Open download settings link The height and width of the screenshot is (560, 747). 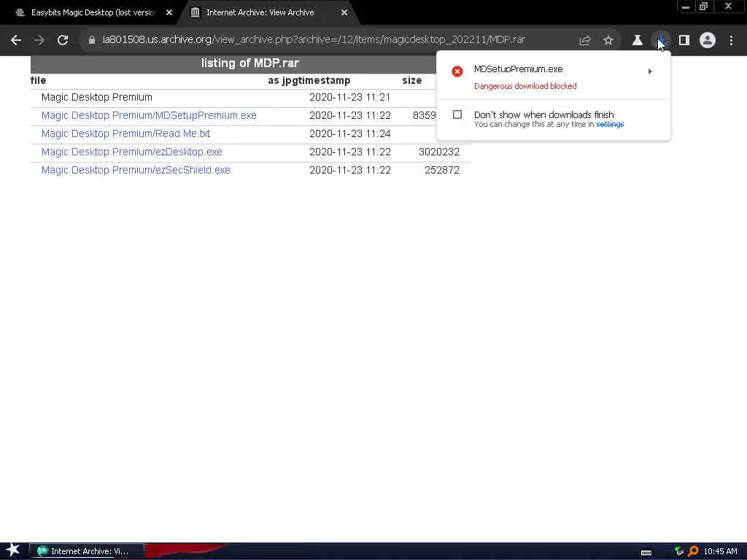610,124
